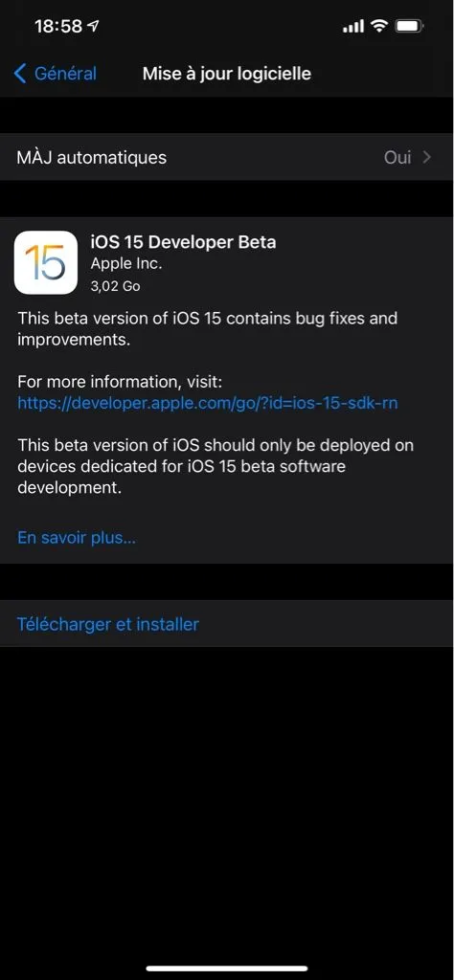The image size is (454, 980).
Task: Tap the 18:58 clock in the status bar
Action: coord(58,26)
